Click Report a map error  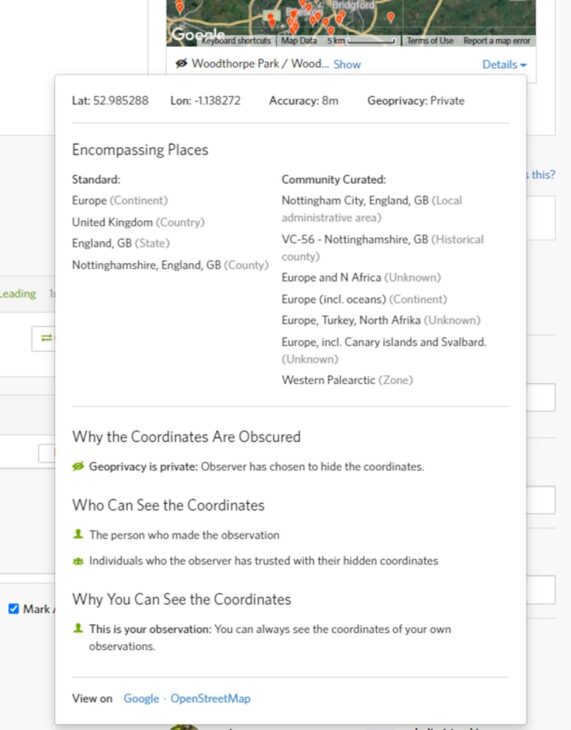point(496,41)
